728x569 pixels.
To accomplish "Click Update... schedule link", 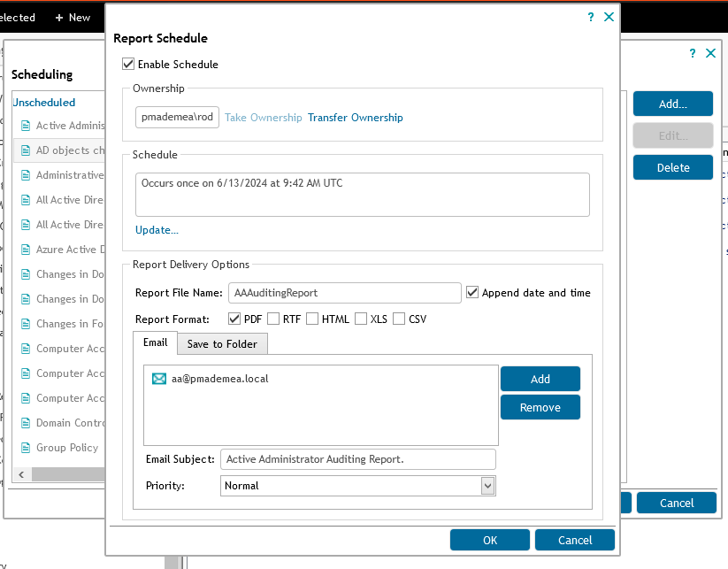I will [x=157, y=230].
